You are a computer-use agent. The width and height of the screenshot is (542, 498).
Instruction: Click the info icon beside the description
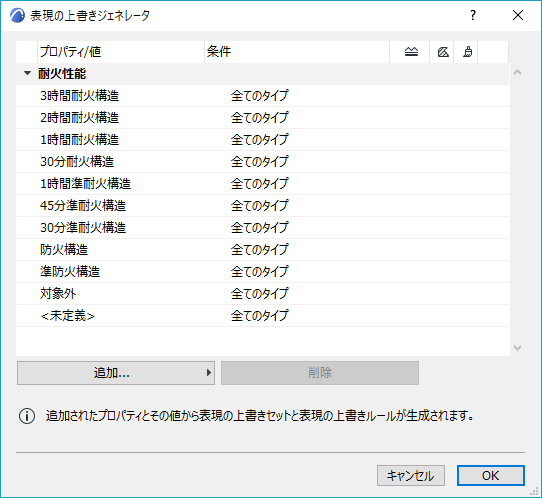point(27,416)
